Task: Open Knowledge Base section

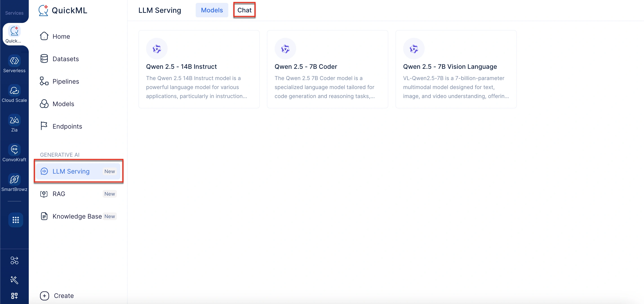Action: 78,217
